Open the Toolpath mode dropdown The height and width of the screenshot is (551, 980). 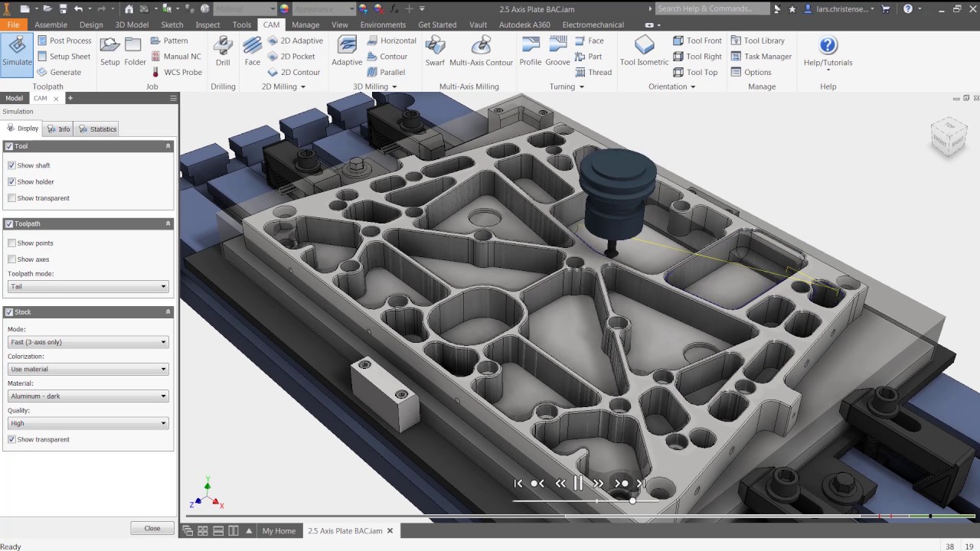pyautogui.click(x=88, y=287)
